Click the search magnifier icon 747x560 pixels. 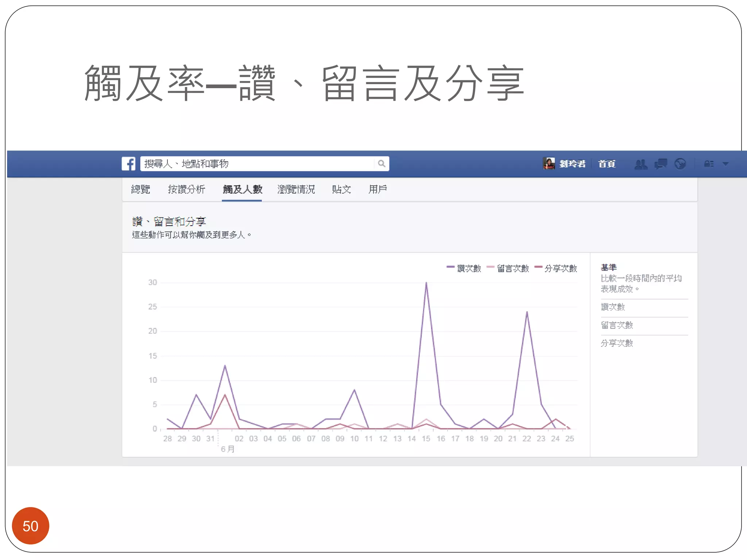click(x=382, y=164)
